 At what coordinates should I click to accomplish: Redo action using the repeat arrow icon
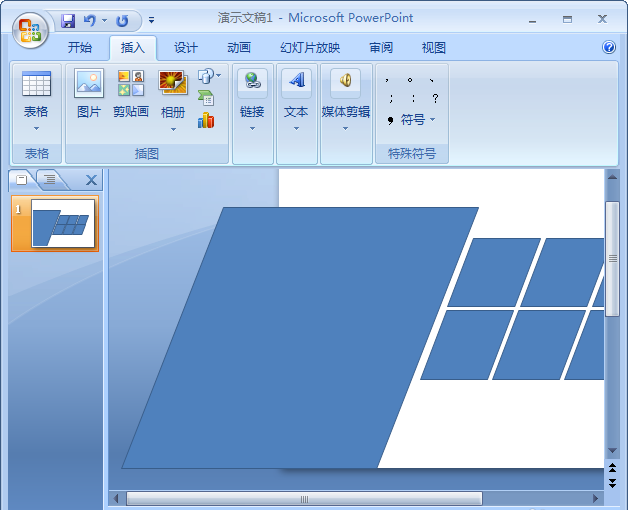point(122,20)
